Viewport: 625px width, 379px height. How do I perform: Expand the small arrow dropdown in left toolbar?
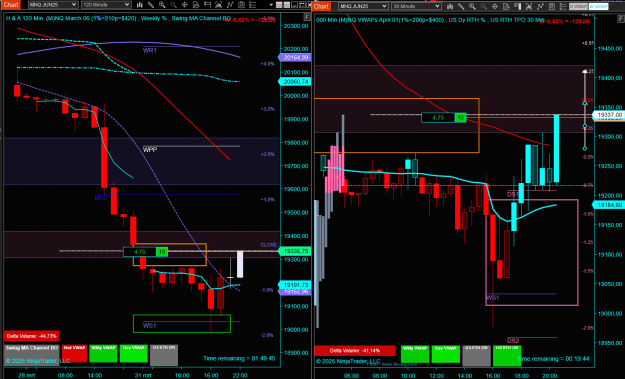pyautogui.click(x=271, y=5)
